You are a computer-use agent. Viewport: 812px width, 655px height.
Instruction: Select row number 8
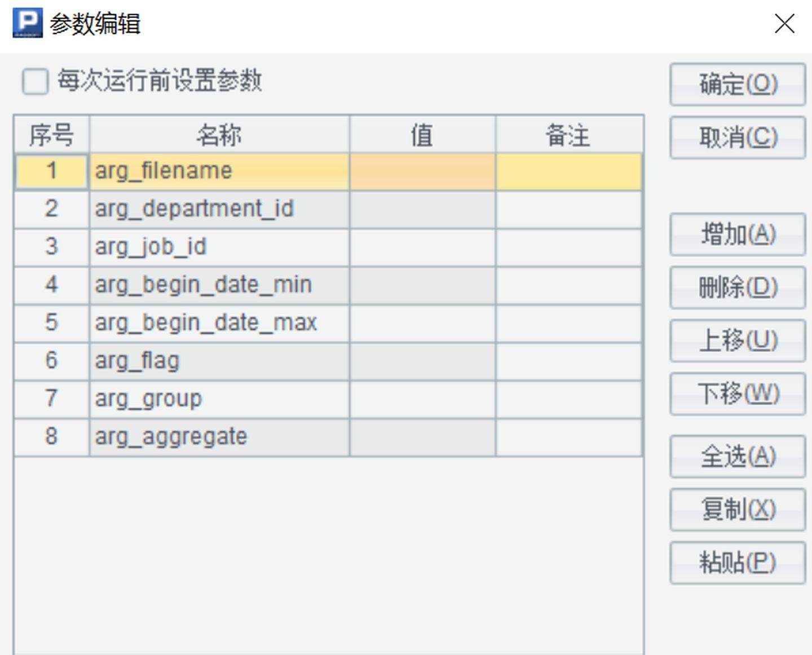pos(51,437)
